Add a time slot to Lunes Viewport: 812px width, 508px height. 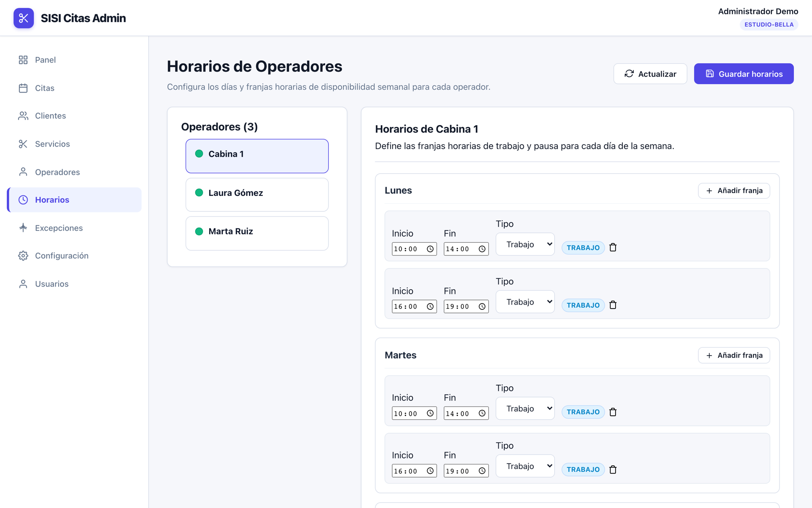(734, 191)
